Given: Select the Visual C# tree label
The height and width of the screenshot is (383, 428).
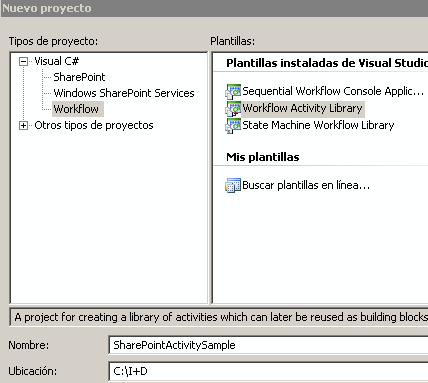Looking at the screenshot, I should [57, 61].
